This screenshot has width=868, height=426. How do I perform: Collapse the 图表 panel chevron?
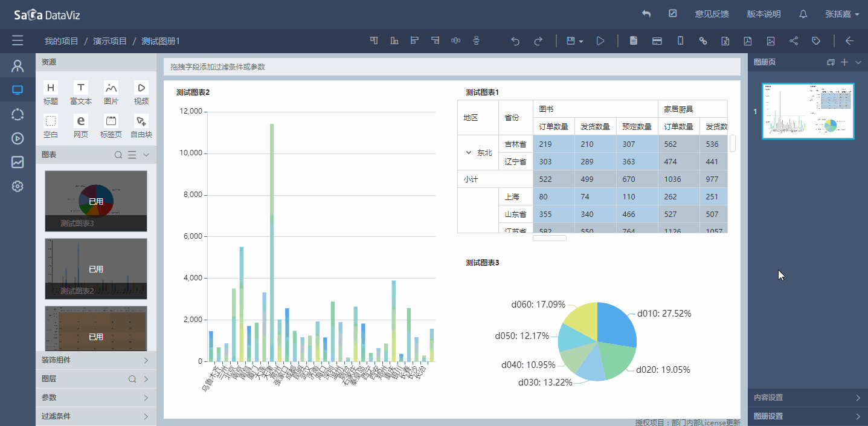click(x=146, y=155)
